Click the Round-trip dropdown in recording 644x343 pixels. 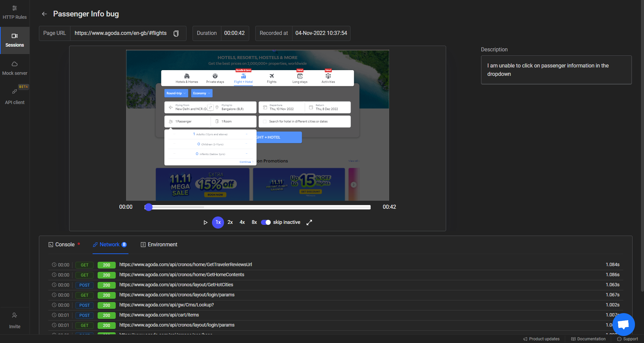pos(176,93)
